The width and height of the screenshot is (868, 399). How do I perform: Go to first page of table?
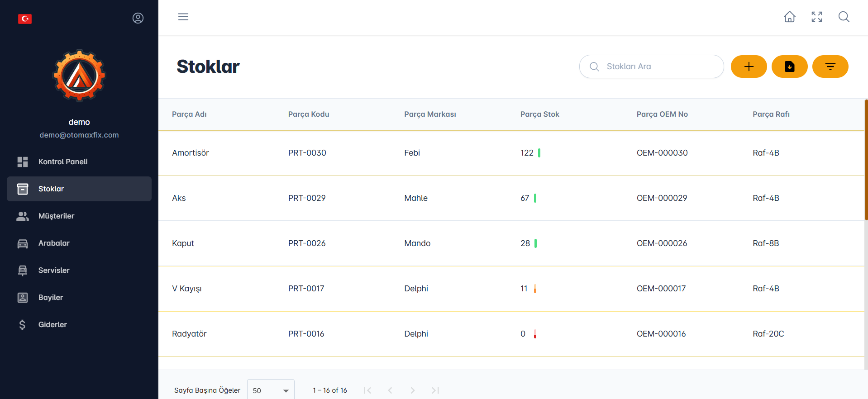pos(367,390)
